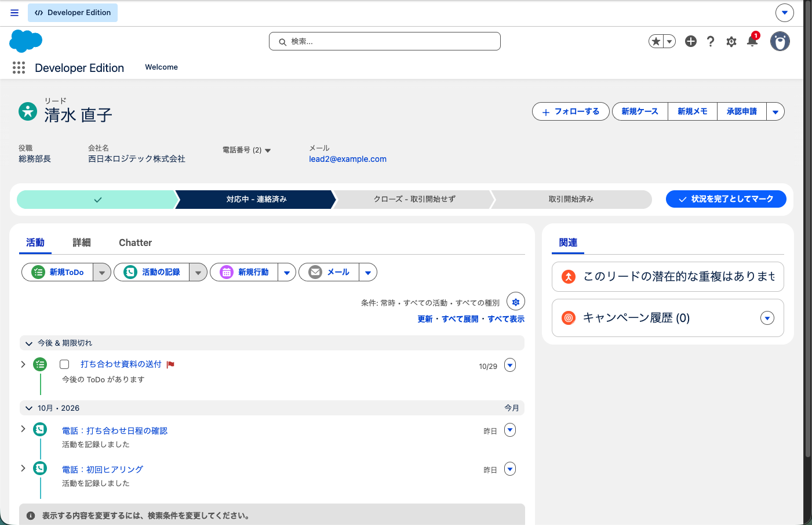Viewport: 812px width, 525px height.
Task: Switch to the Chatter tab
Action: pos(136,242)
